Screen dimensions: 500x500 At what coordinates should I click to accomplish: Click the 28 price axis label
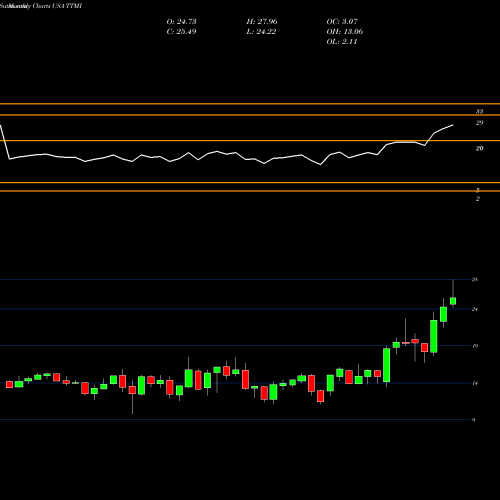475,279
